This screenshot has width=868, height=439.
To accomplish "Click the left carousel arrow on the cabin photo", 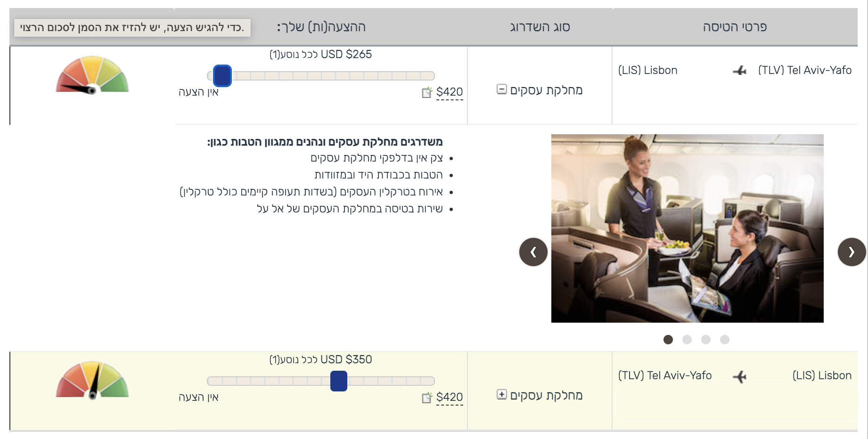I will click(x=532, y=252).
